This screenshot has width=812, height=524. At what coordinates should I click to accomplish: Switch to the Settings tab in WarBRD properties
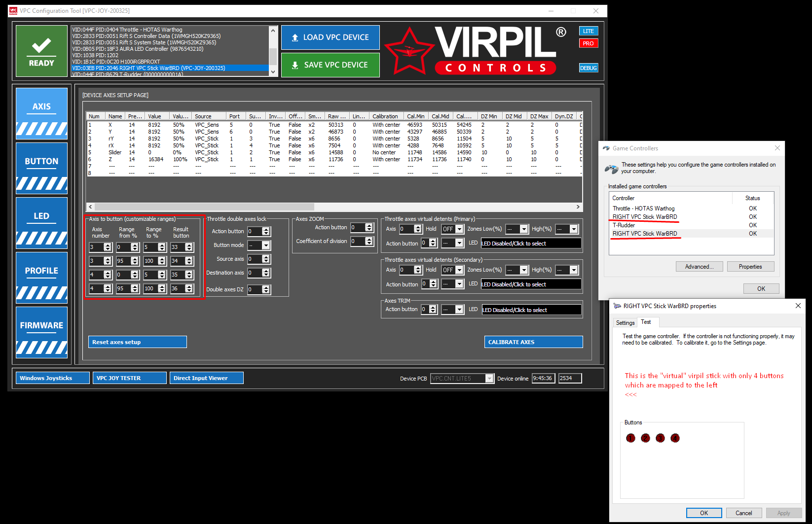click(x=625, y=322)
